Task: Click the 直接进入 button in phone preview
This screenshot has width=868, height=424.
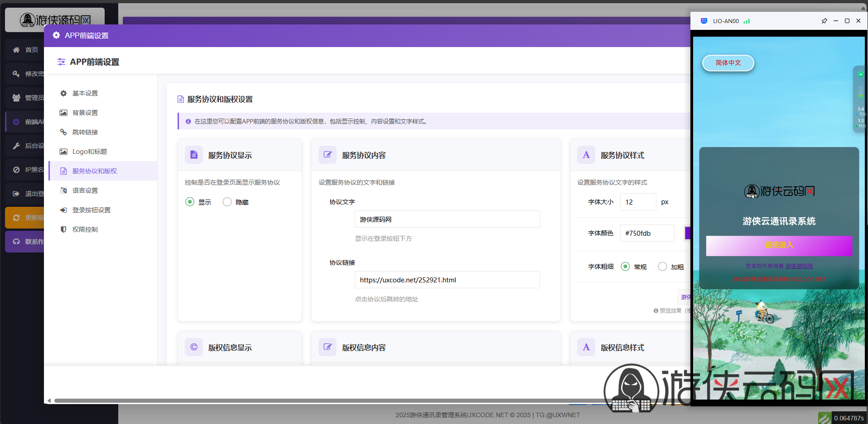Action: (779, 245)
